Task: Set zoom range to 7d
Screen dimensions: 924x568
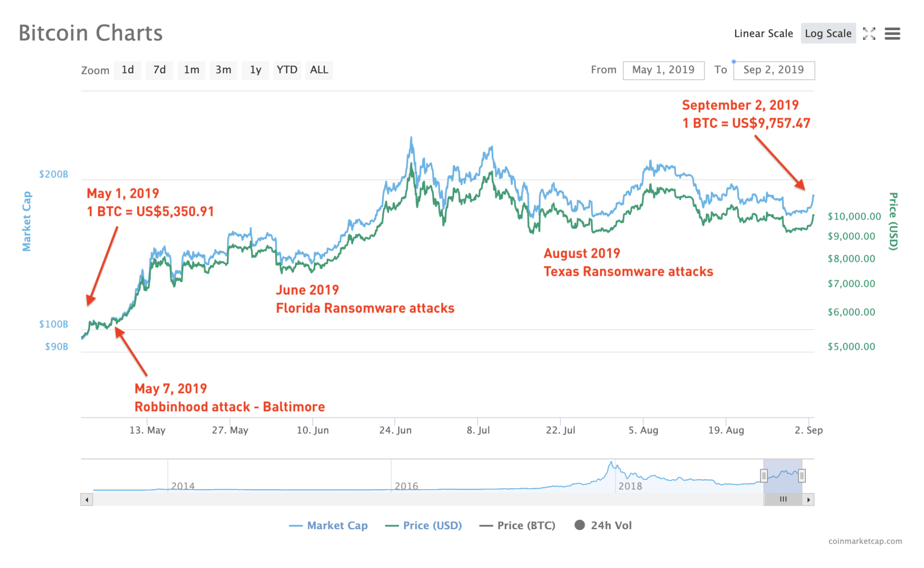Action: tap(159, 70)
